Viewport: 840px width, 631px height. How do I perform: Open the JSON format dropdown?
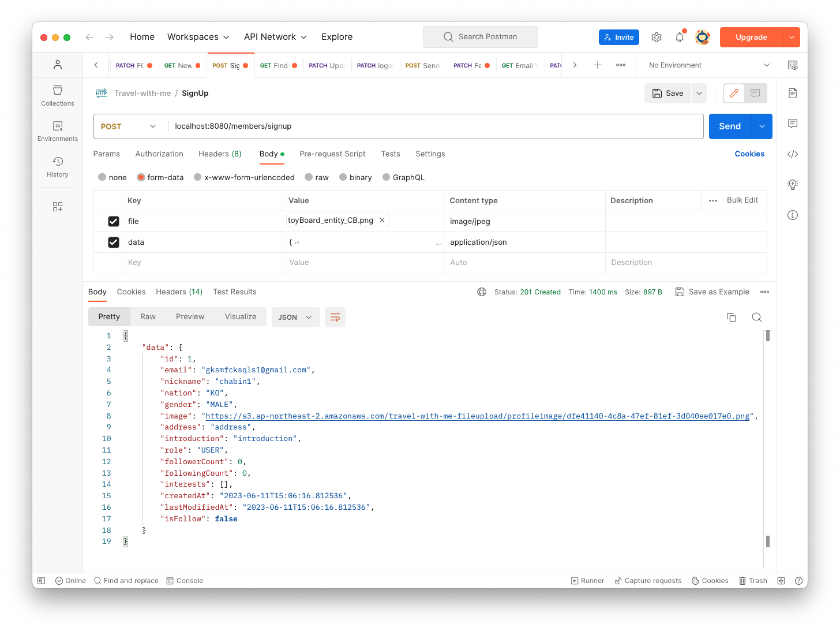pos(295,317)
